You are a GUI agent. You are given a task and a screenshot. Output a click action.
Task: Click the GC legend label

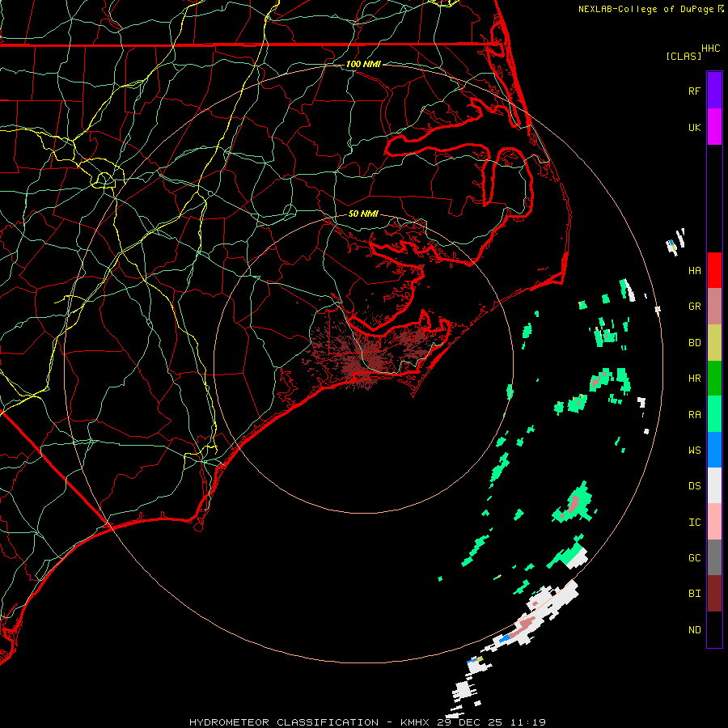tap(694, 558)
